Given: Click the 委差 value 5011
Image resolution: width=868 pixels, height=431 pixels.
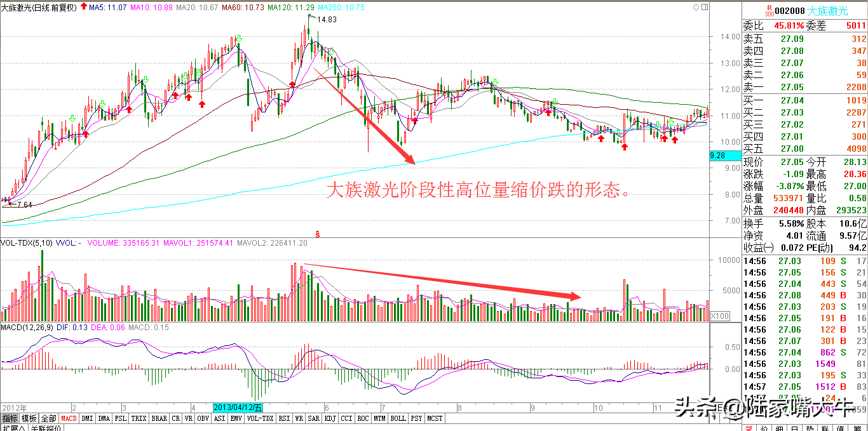Looking at the screenshot, I should click(x=855, y=26).
